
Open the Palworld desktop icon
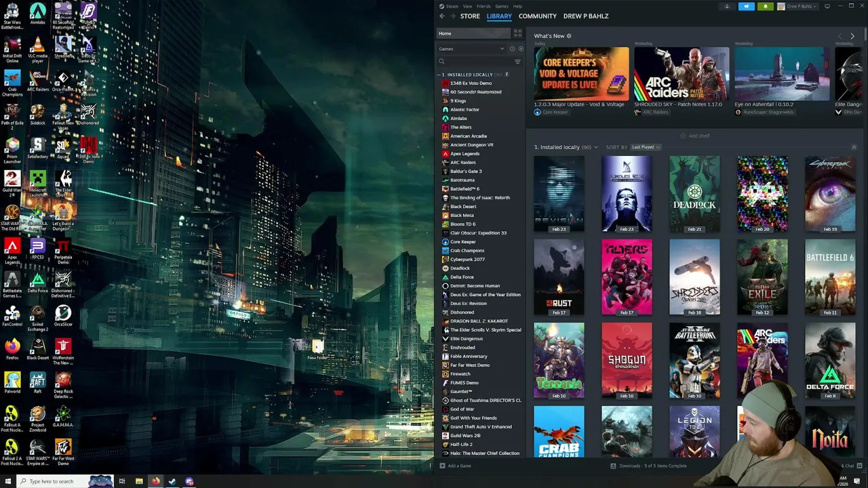tap(12, 383)
